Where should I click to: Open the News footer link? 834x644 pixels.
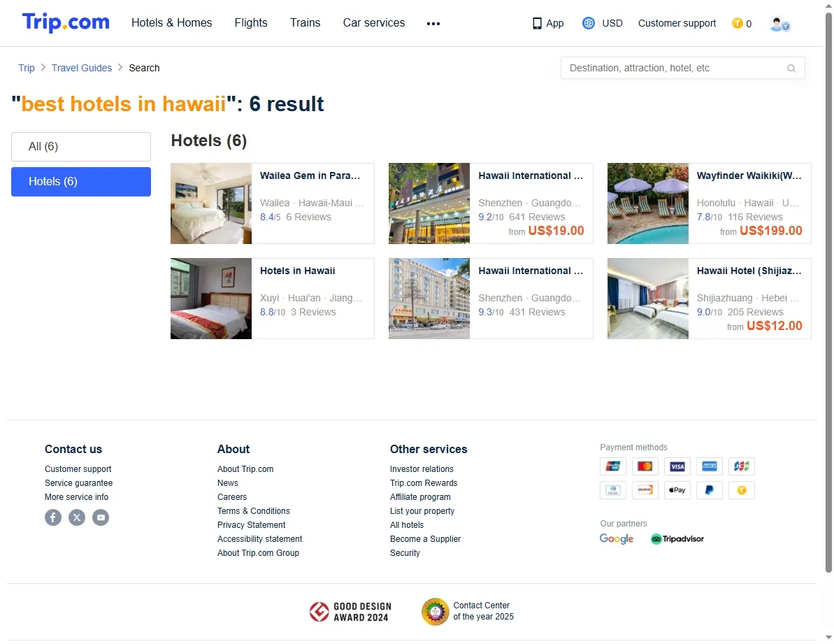point(228,483)
